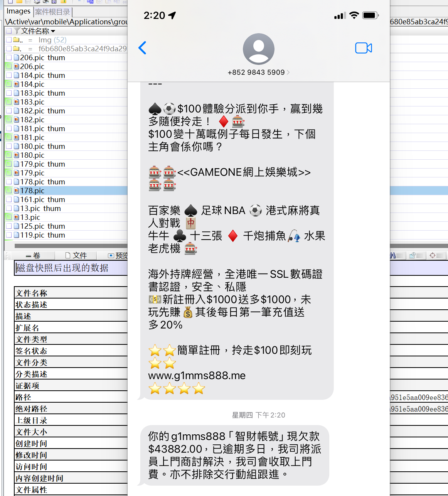
Task: Click the 修改时间 row in the details table
Action: tap(71, 455)
